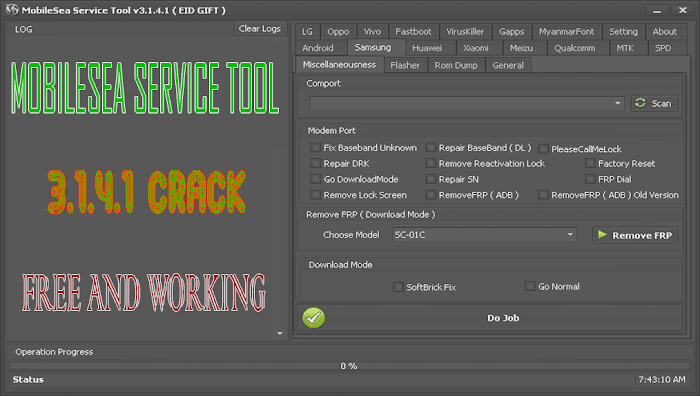Click the MobileSea app logo icon
Image resolution: width=700 pixels, height=396 pixels.
[12, 10]
